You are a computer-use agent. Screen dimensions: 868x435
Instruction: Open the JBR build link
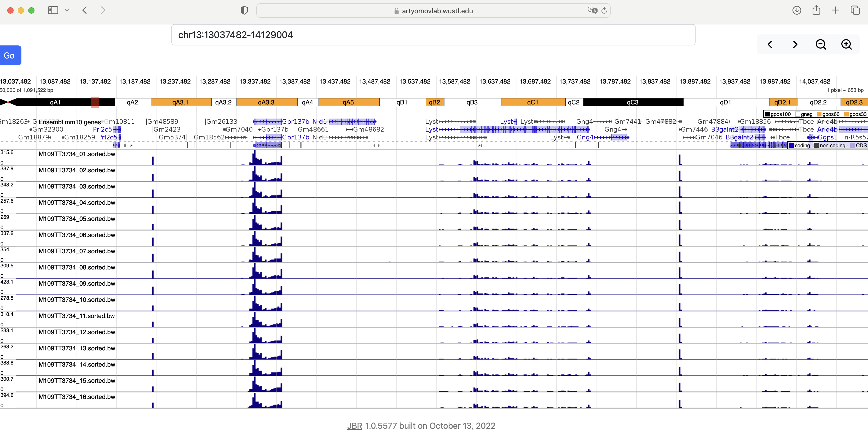click(x=355, y=426)
